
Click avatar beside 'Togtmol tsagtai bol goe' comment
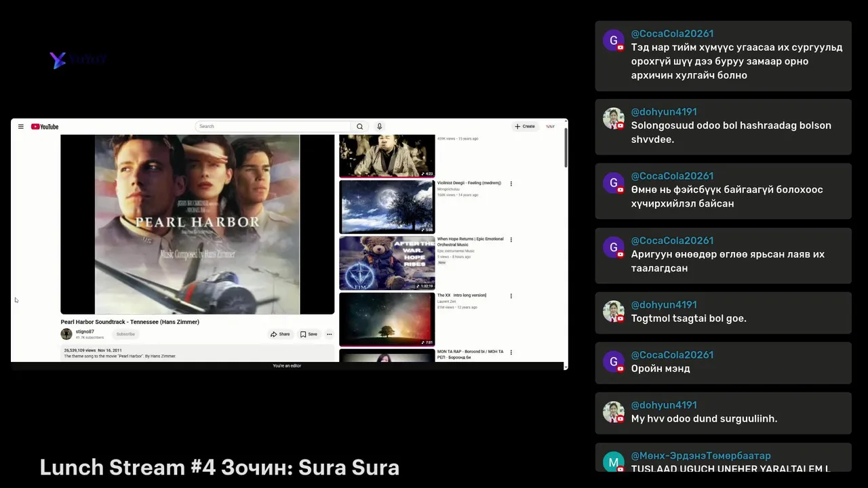point(614,312)
